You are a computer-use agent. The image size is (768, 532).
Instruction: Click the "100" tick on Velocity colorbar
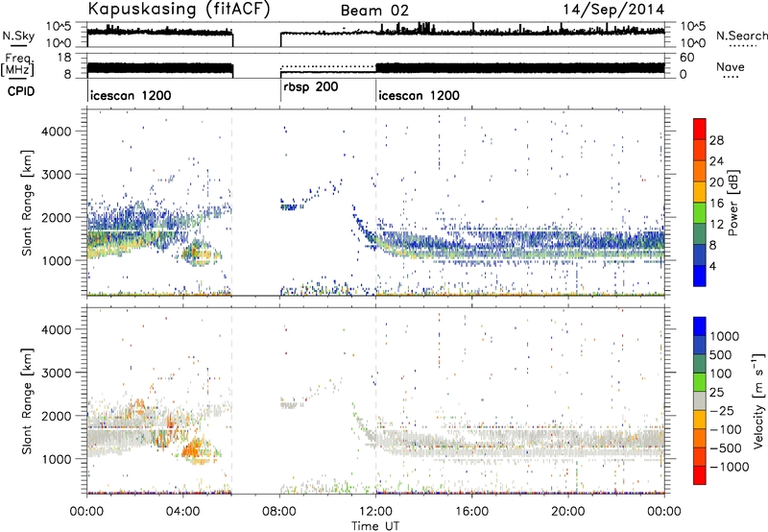tap(721, 374)
